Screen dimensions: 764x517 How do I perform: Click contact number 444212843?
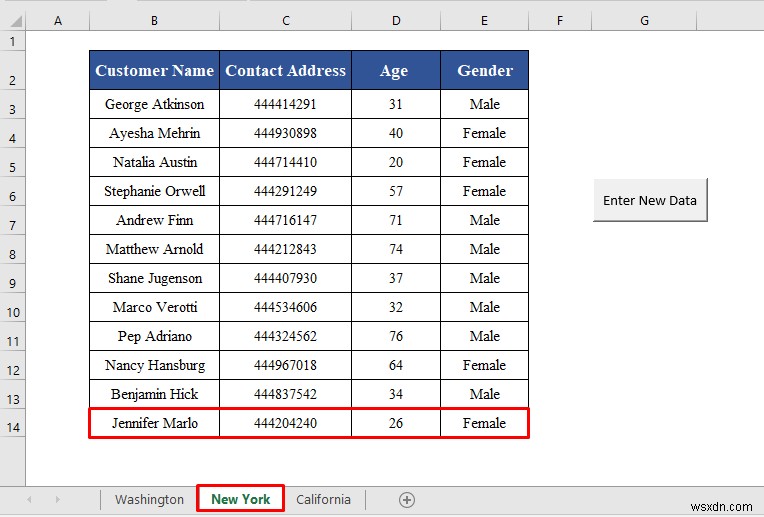click(286, 249)
